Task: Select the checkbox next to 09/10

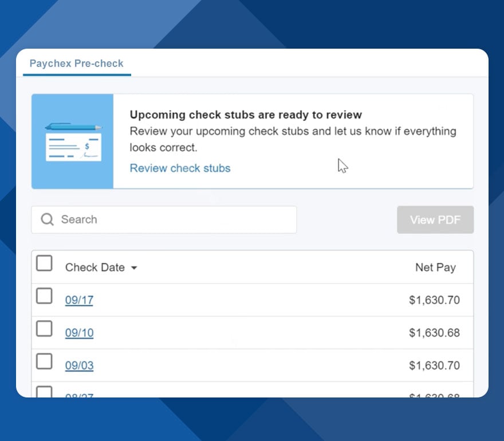Action: click(x=44, y=329)
